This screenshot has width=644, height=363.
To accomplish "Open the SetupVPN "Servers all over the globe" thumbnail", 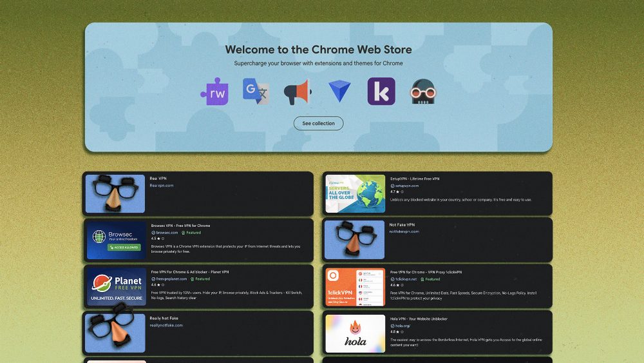I will pyautogui.click(x=355, y=193).
